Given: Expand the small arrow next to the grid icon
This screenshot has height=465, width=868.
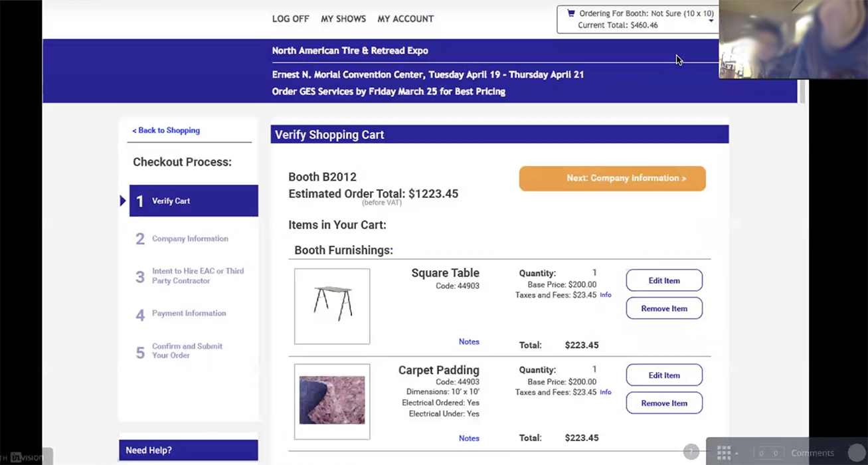Looking at the screenshot, I should [x=737, y=455].
